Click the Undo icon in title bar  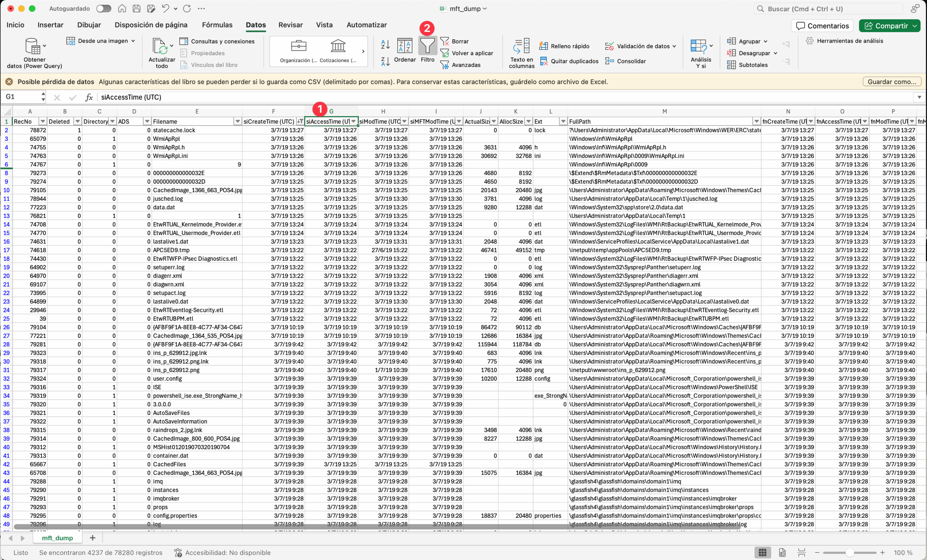click(x=165, y=8)
